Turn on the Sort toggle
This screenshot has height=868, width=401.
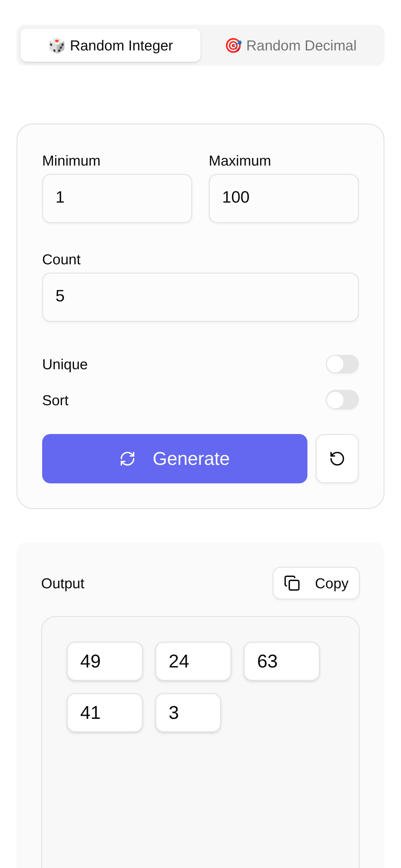342,400
